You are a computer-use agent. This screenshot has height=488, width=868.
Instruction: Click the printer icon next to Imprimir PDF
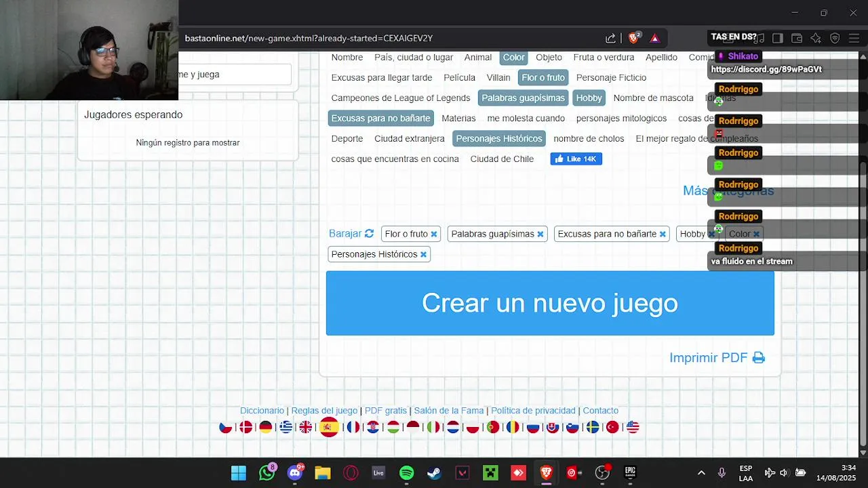click(x=758, y=358)
